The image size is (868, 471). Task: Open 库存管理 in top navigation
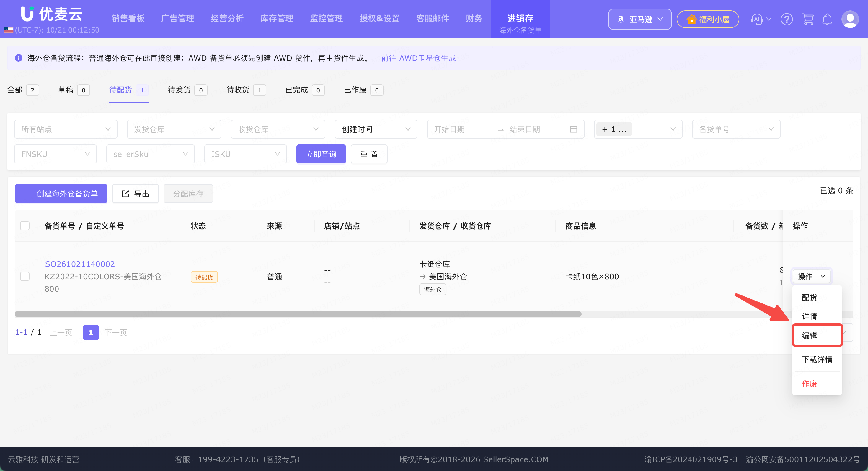click(277, 19)
